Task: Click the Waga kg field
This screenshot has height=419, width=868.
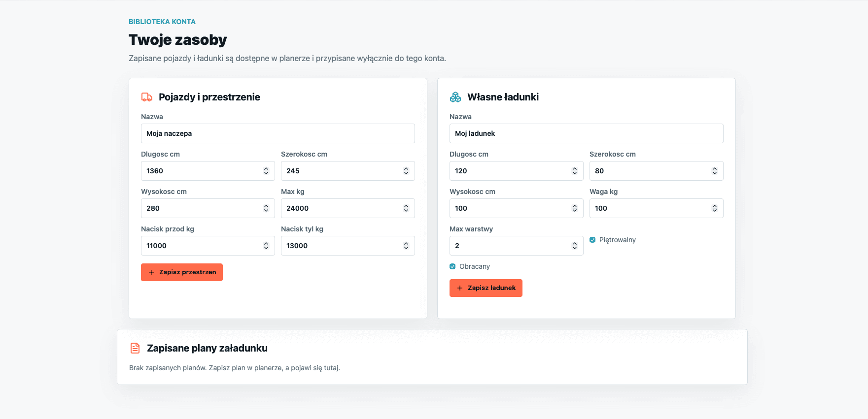Action: 657,208
